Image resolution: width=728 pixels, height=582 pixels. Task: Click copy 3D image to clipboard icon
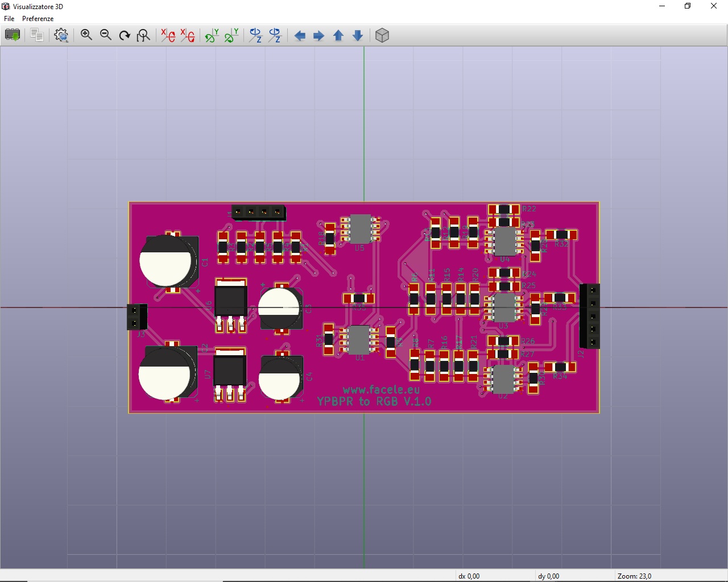coord(37,35)
